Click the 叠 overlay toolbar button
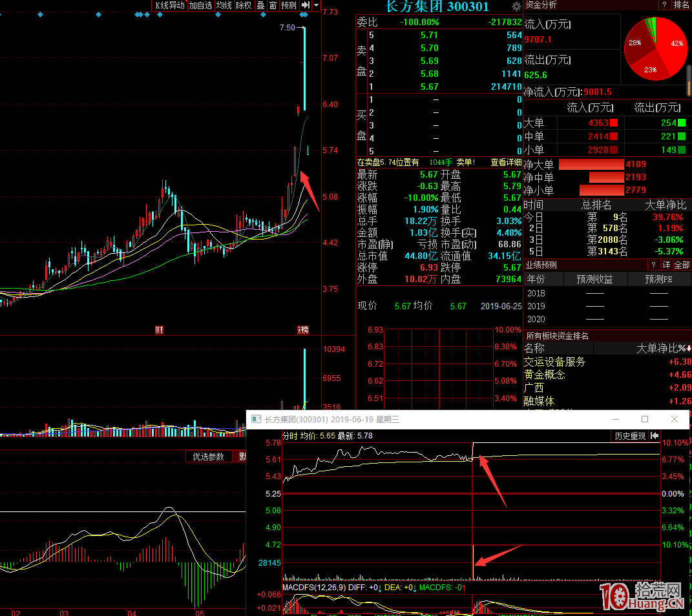The height and width of the screenshot is (616, 692). coord(260,5)
